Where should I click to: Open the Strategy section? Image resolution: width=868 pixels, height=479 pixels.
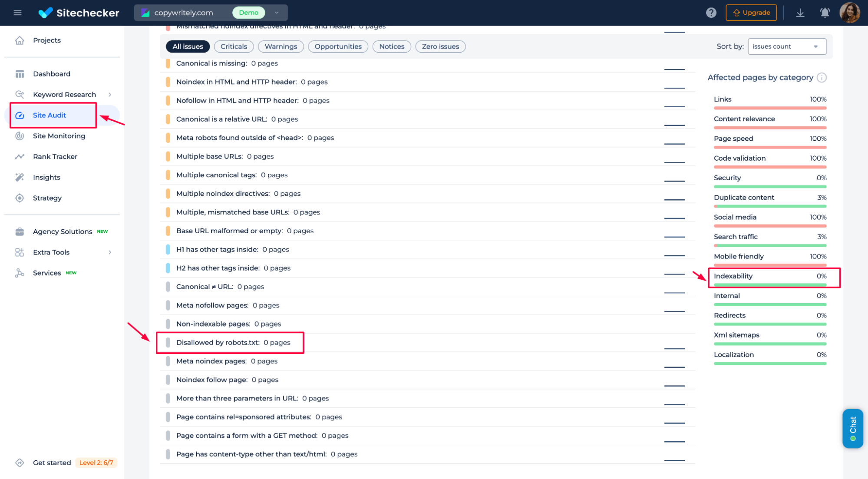tap(47, 198)
